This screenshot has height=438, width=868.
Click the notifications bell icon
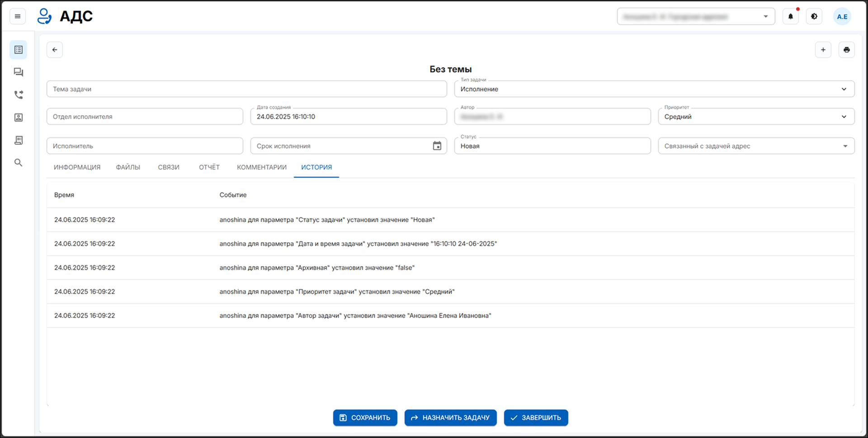pos(790,16)
